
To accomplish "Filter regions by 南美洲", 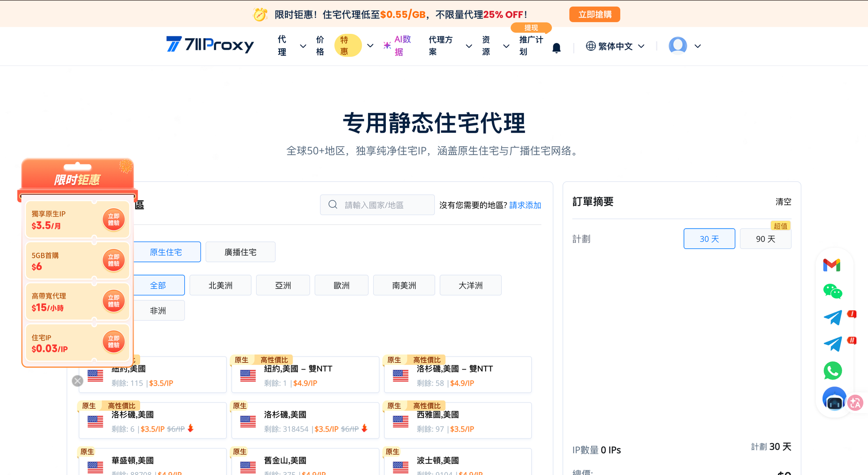I will click(x=404, y=285).
